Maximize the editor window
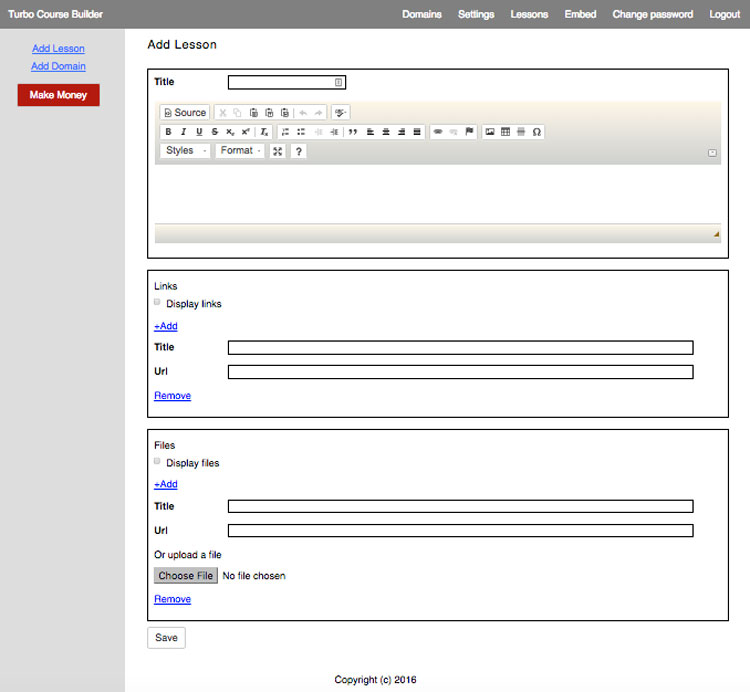This screenshot has width=750, height=692. [x=278, y=151]
